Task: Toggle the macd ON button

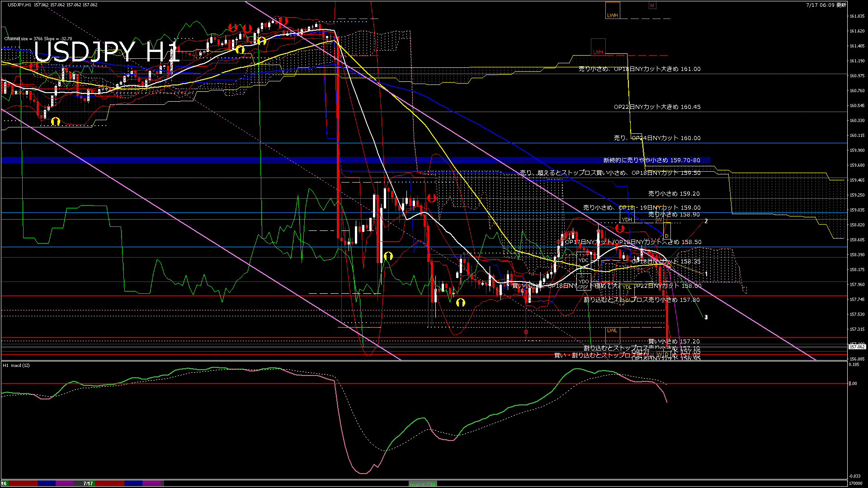Action: [x=423, y=484]
